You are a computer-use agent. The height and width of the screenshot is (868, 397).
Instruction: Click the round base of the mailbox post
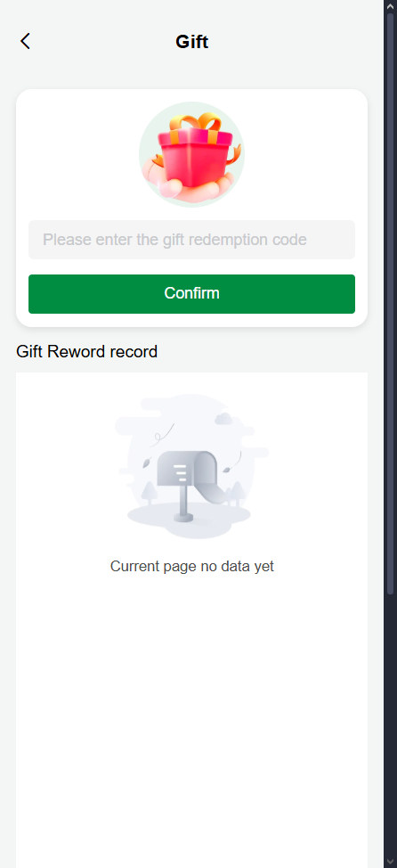pos(183,518)
